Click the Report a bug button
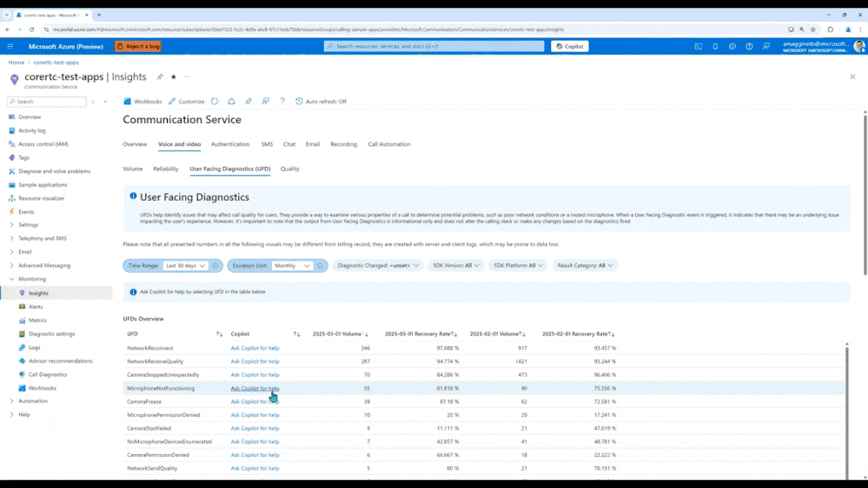 (x=138, y=47)
